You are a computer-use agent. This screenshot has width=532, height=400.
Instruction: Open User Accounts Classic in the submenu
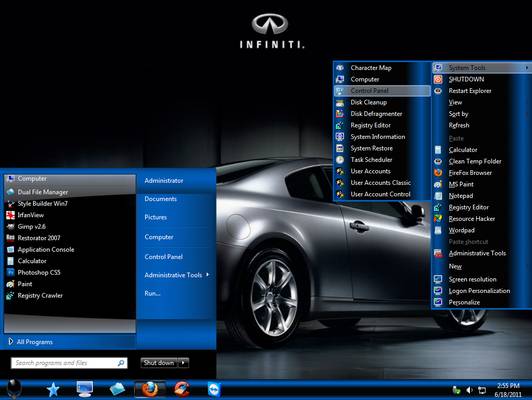(x=382, y=183)
